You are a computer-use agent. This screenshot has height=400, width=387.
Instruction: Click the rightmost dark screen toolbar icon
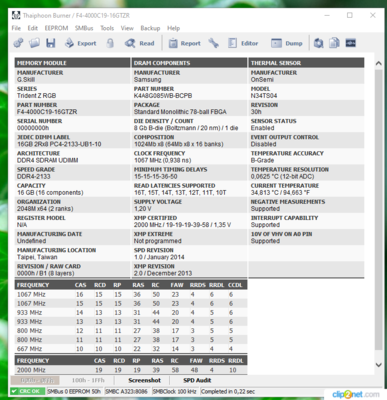coord(350,43)
